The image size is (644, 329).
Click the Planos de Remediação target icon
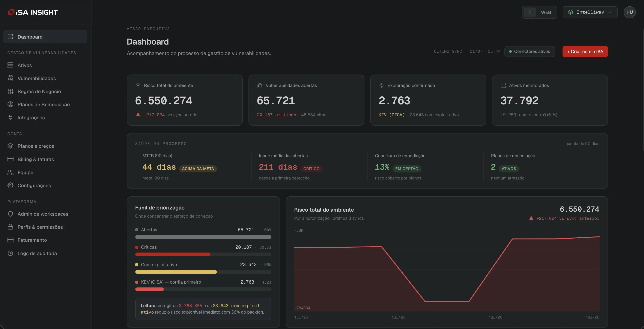coord(10,105)
